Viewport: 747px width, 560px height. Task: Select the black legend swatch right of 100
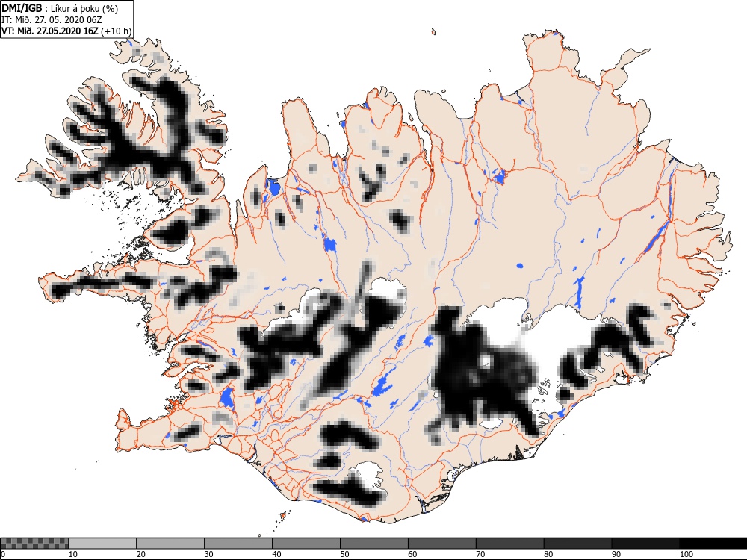713,544
